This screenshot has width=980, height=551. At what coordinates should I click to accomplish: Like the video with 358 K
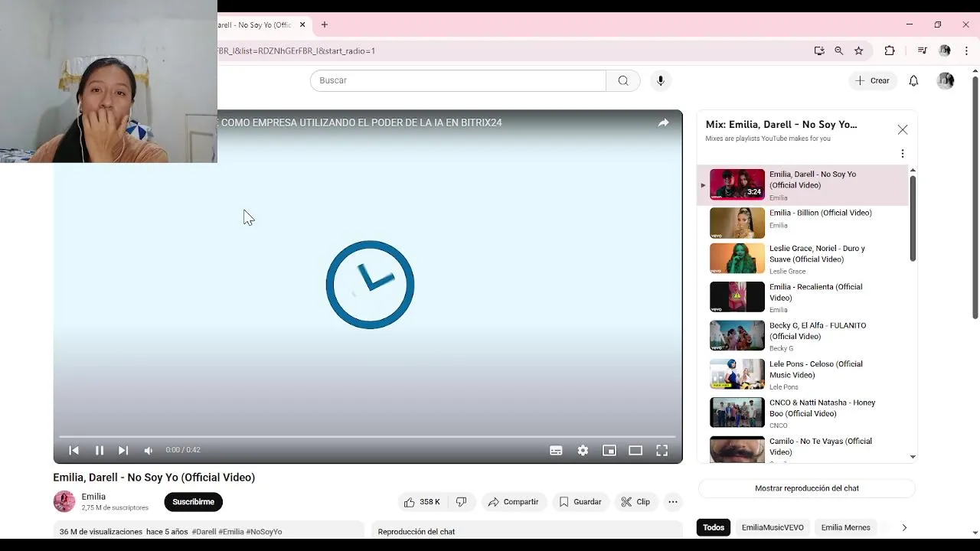[x=422, y=502]
